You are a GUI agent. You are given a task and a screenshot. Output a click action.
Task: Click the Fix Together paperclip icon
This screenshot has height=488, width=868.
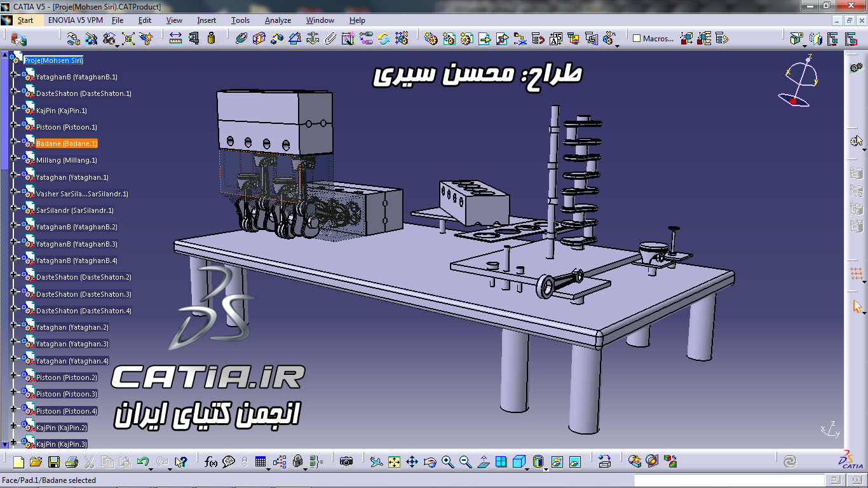pyautogui.click(x=330, y=39)
